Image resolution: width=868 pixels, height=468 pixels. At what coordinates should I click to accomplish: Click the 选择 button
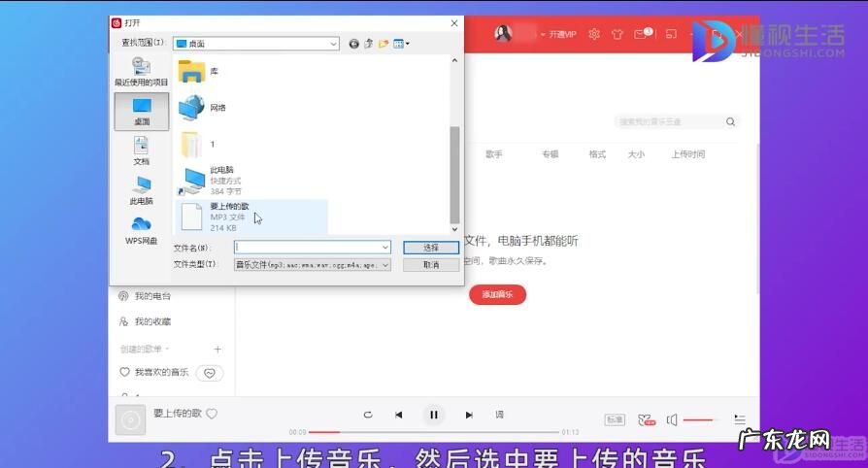[x=431, y=248]
